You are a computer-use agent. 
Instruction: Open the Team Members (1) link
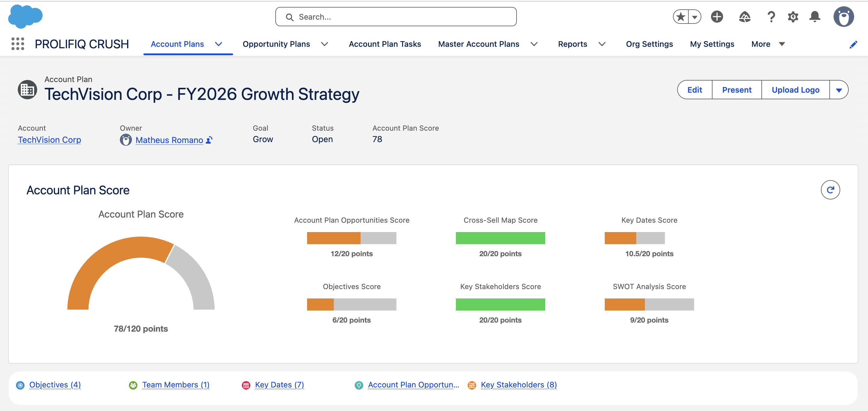[175, 385]
